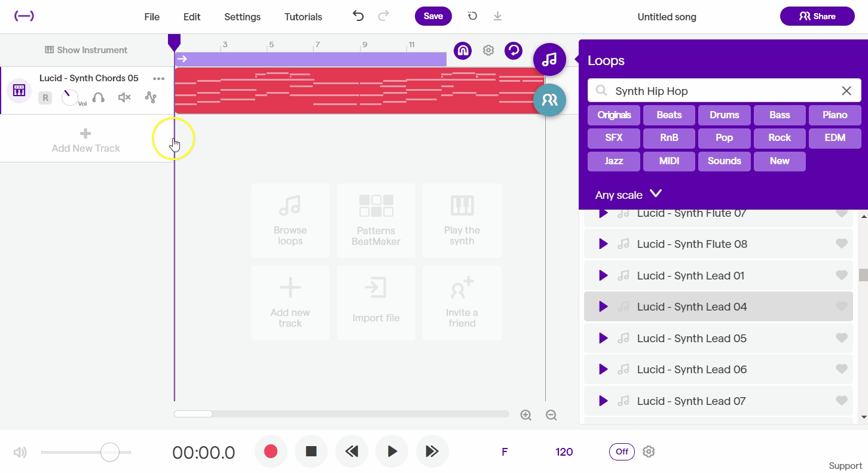Screen dimensions: 868x473
Task: Click the collaborators icon near the piano roll
Action: point(549,100)
